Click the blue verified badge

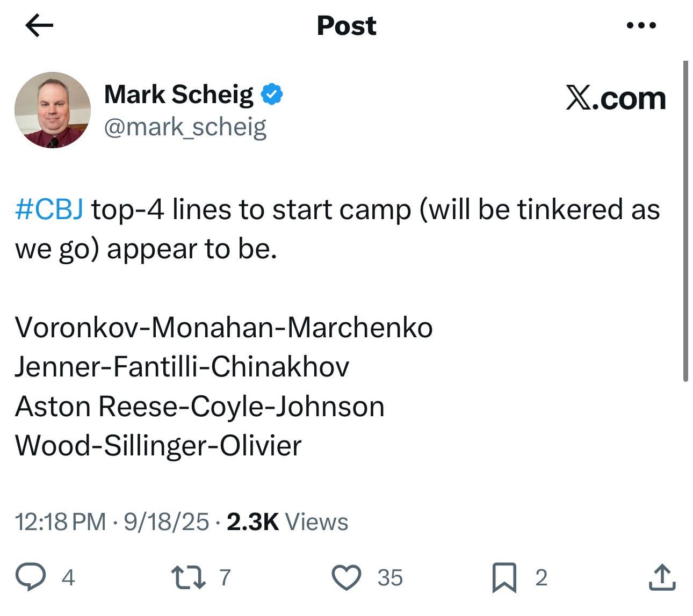tap(272, 95)
